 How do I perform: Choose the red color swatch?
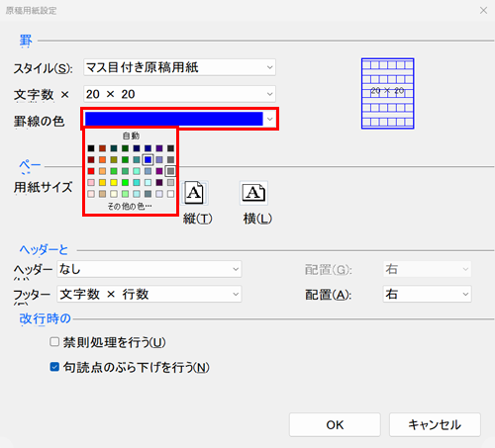(91, 171)
